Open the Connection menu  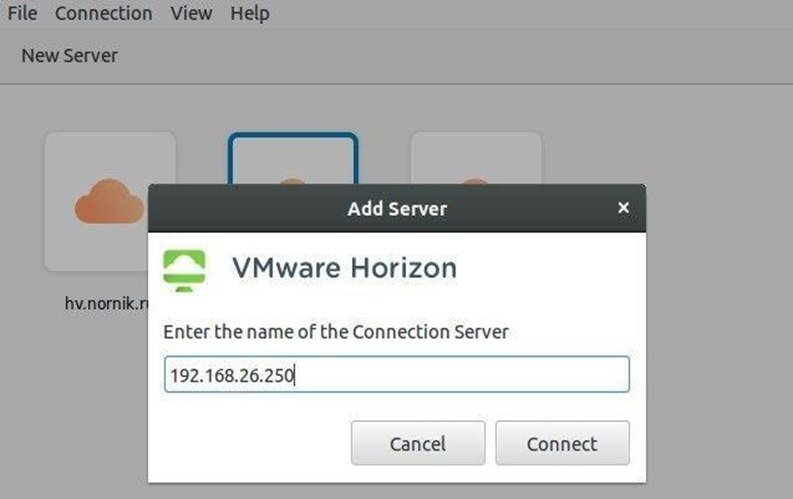point(104,14)
